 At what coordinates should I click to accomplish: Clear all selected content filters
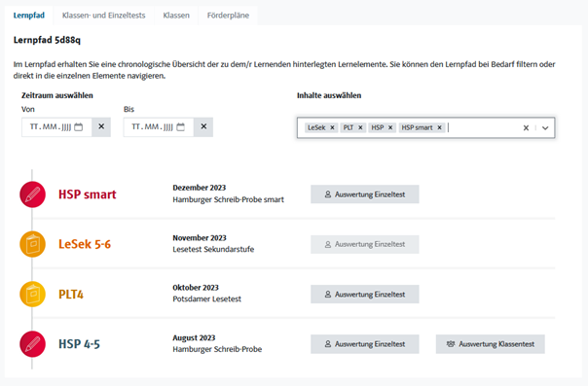(x=526, y=128)
